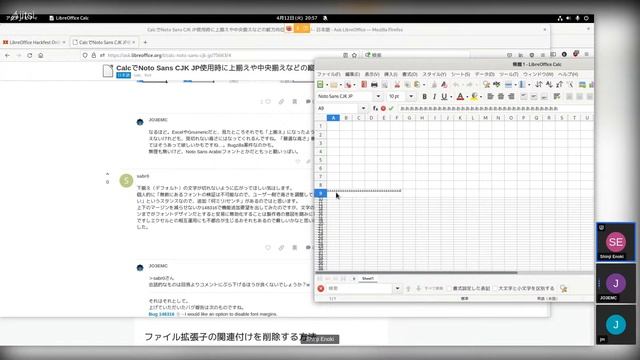Open font color dropdown arrow

point(467,97)
